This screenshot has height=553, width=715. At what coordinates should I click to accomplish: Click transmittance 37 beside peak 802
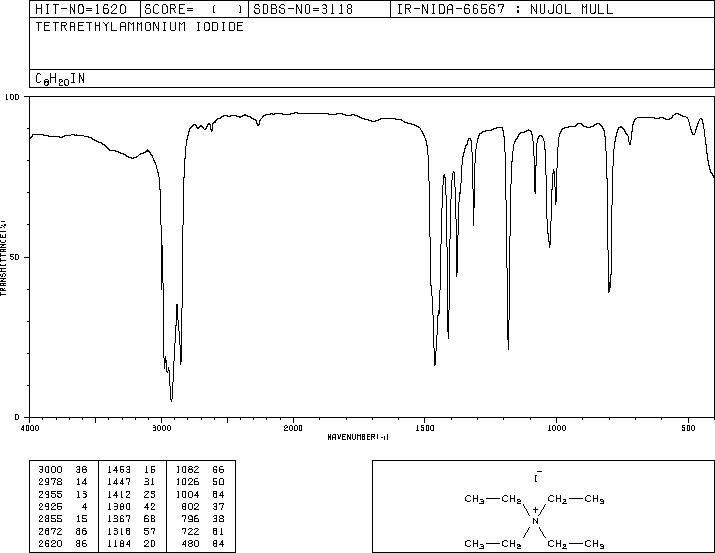218,506
